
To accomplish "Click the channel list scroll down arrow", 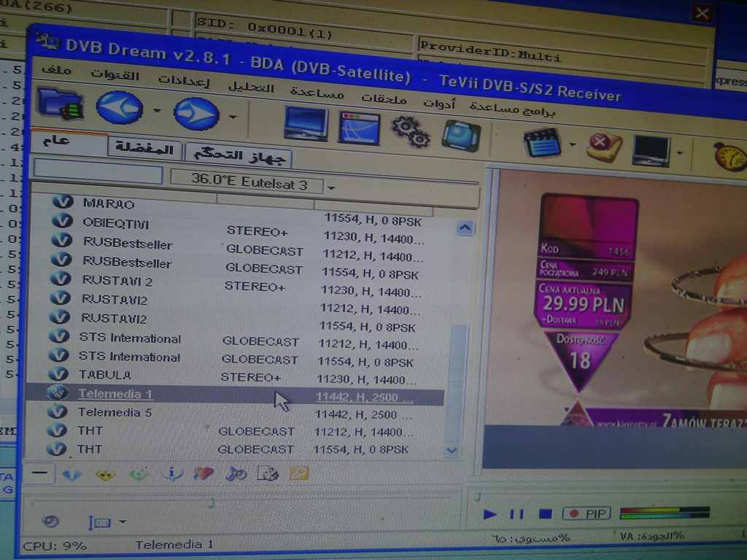I will point(452,450).
